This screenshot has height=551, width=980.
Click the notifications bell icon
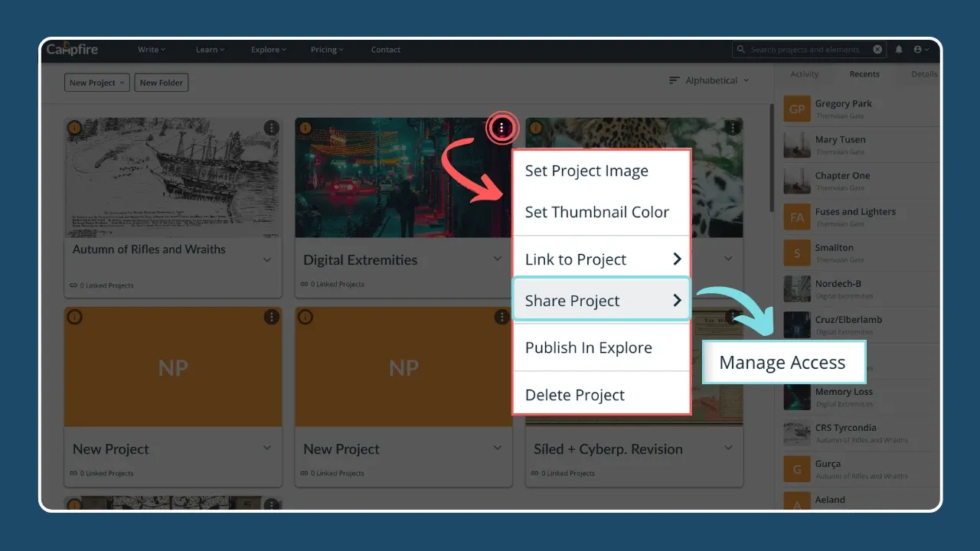[x=899, y=50]
